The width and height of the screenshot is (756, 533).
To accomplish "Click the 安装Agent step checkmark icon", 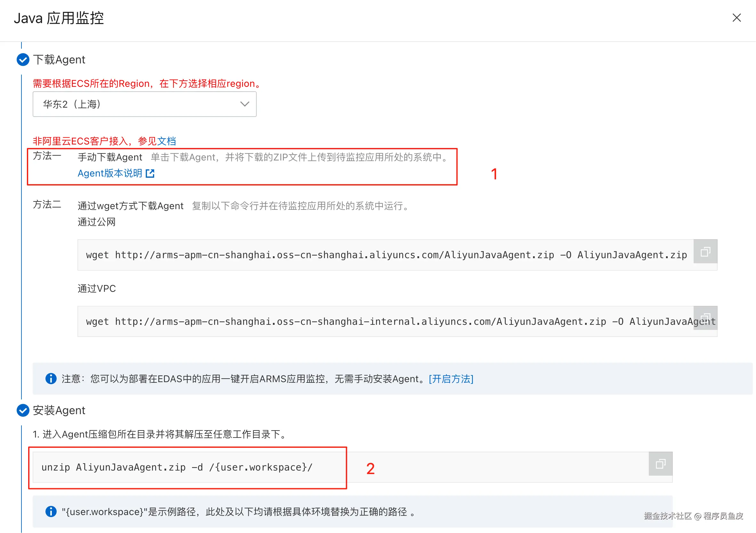I will click(x=23, y=410).
